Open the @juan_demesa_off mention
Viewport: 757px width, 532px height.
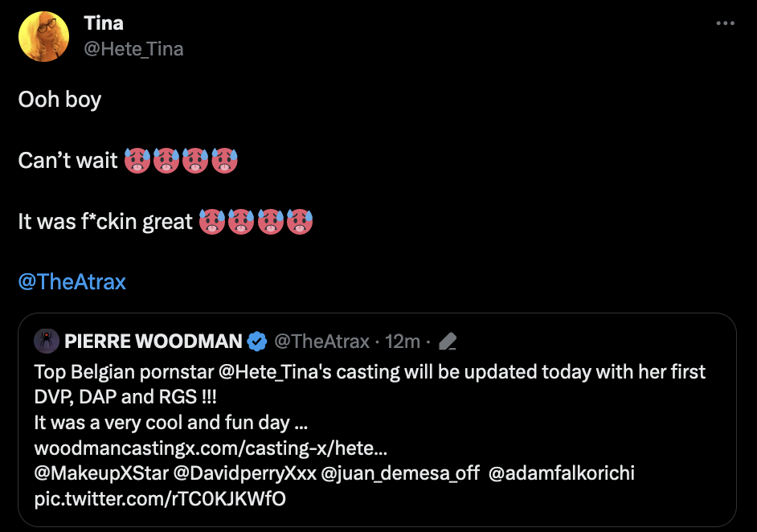[x=400, y=473]
